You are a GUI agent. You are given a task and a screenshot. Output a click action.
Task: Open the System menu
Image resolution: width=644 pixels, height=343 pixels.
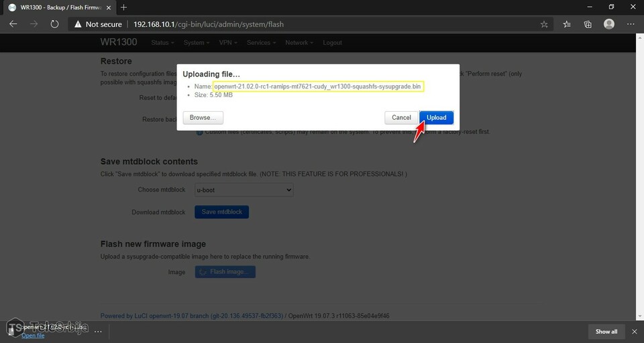(x=197, y=43)
